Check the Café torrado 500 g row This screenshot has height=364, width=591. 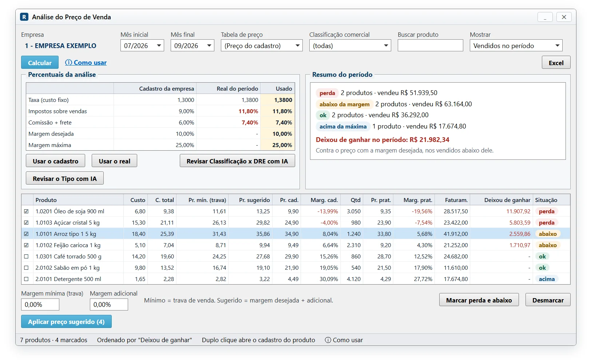(26, 257)
